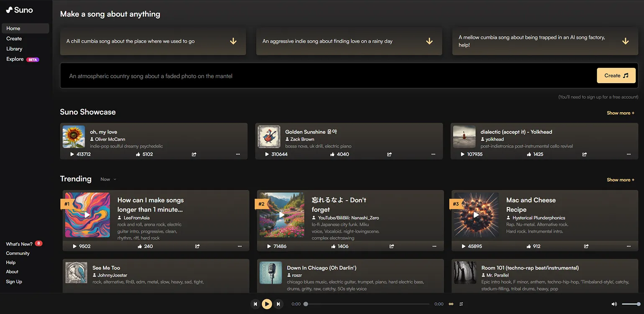Viewport: 644px width, 314px height.
Task: Go to the previous track in the player
Action: [x=255, y=304]
